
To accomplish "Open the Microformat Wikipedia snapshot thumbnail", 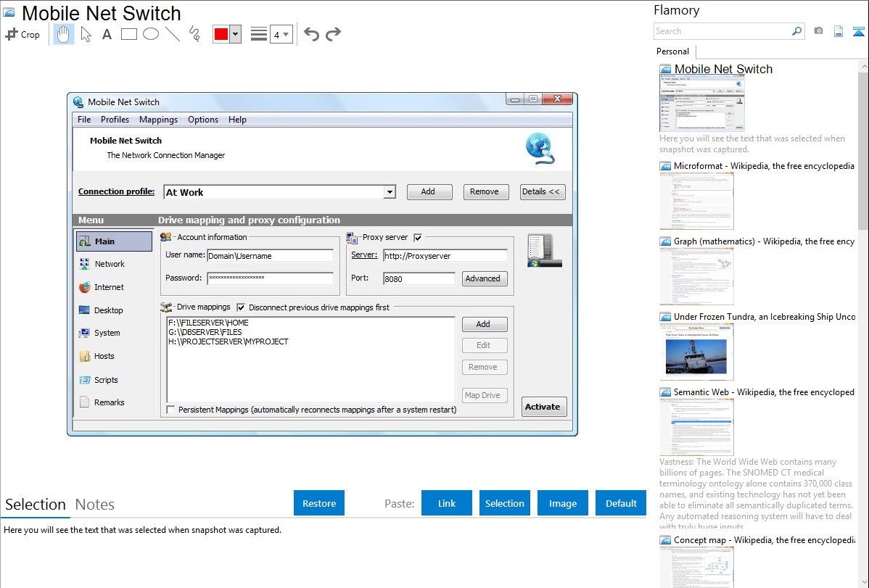I will pos(696,201).
